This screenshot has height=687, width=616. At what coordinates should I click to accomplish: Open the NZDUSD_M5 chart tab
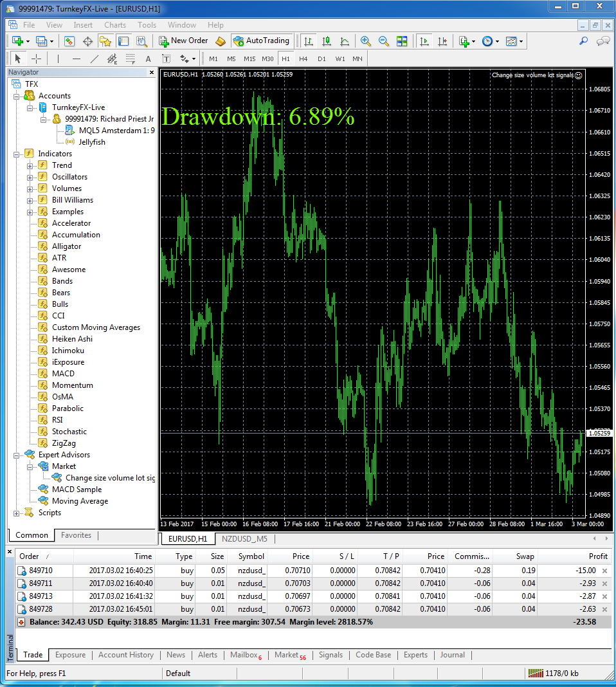click(x=244, y=538)
